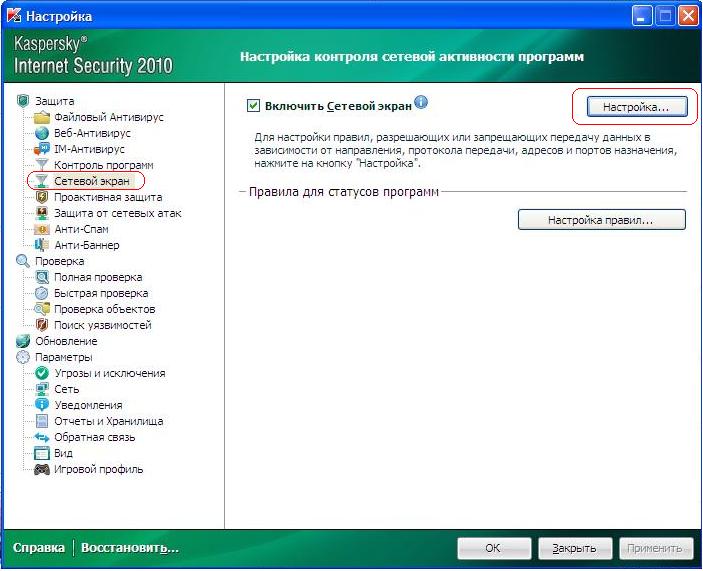This screenshot has height=571, width=703.
Task: Click the Вид window icon
Action: click(42, 453)
